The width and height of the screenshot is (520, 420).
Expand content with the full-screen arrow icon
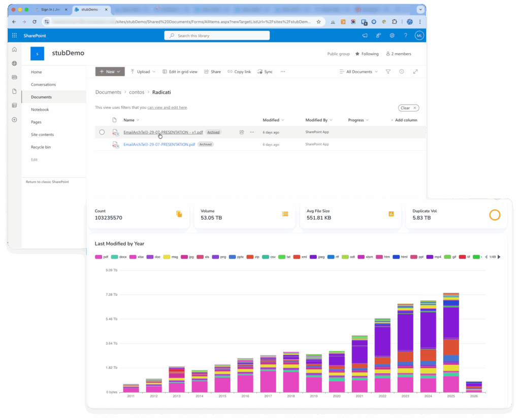[x=415, y=72]
